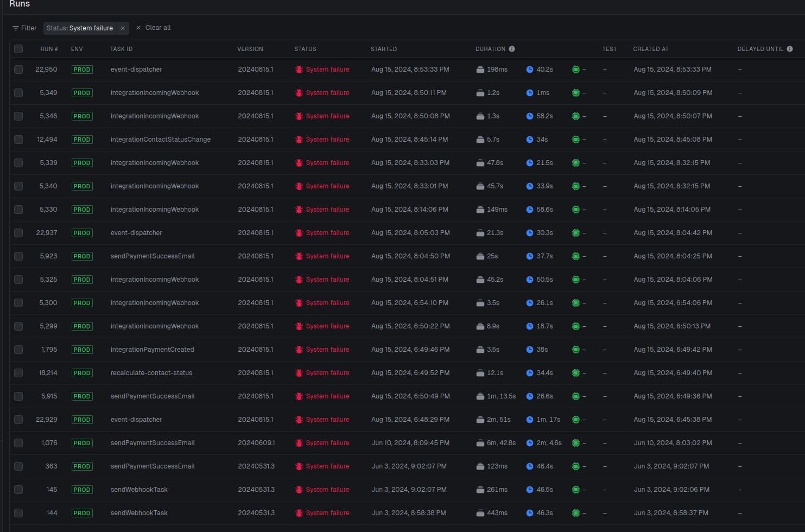The image size is (805, 532).
Task: Check the box beside run 1,076
Action: 18,443
